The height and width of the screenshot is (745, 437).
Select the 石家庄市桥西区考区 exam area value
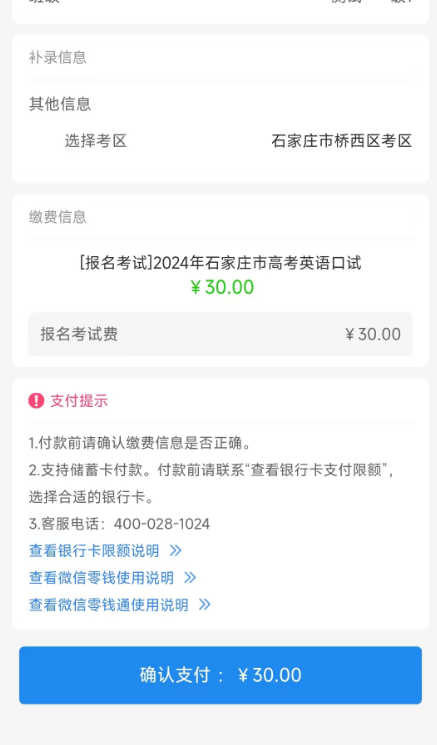pos(342,141)
